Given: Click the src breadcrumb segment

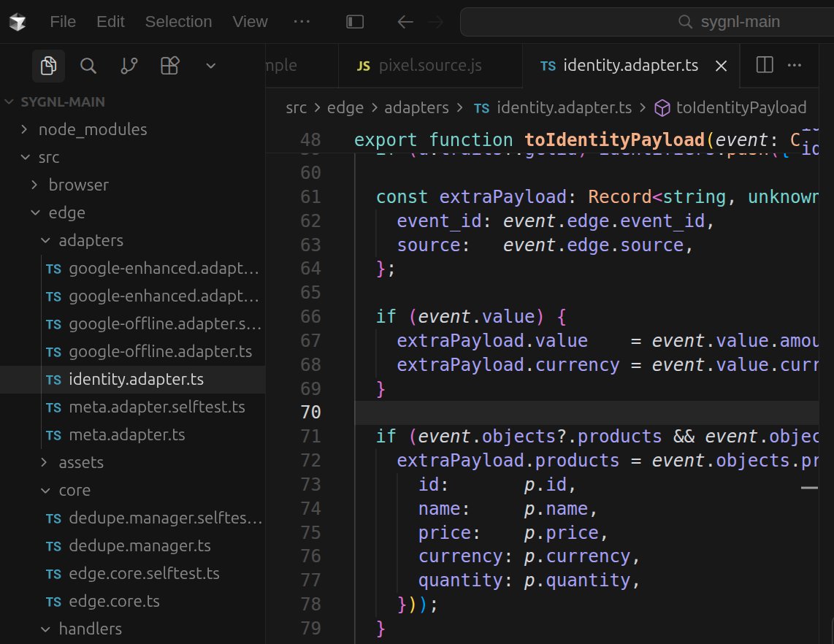Looking at the screenshot, I should 297,107.
